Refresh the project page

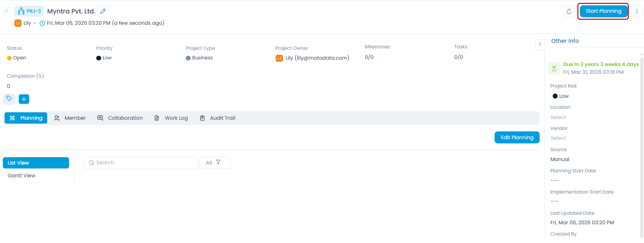pos(569,11)
